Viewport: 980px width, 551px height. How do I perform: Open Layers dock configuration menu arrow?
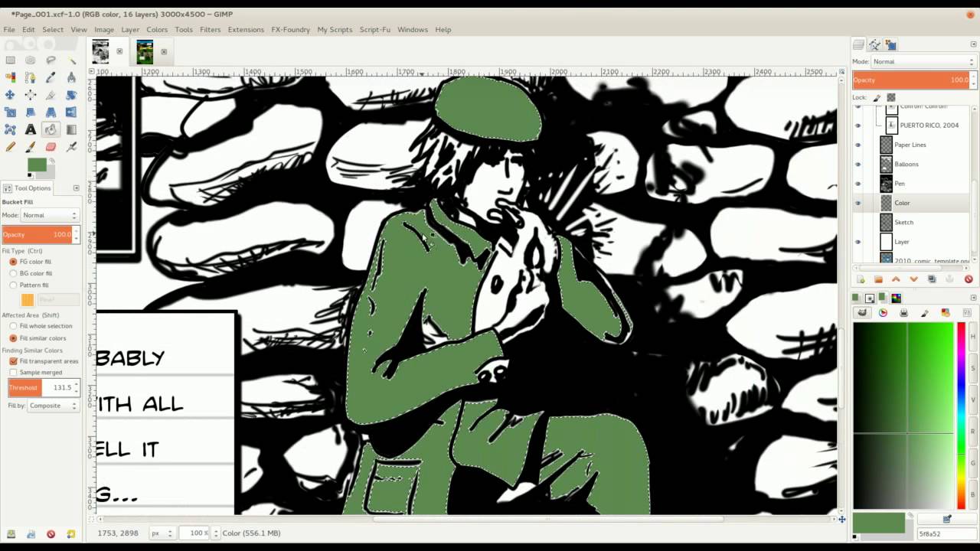pyautogui.click(x=974, y=44)
